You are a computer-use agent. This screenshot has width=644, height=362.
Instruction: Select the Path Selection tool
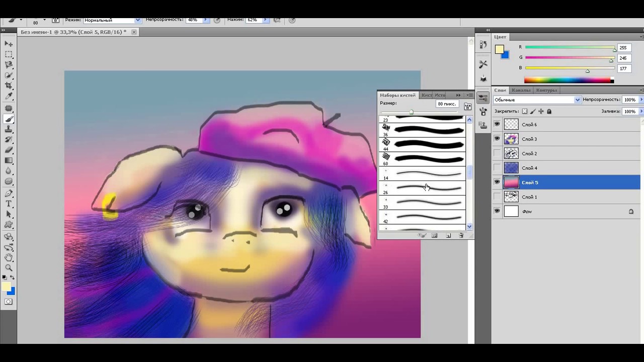coord(9,215)
